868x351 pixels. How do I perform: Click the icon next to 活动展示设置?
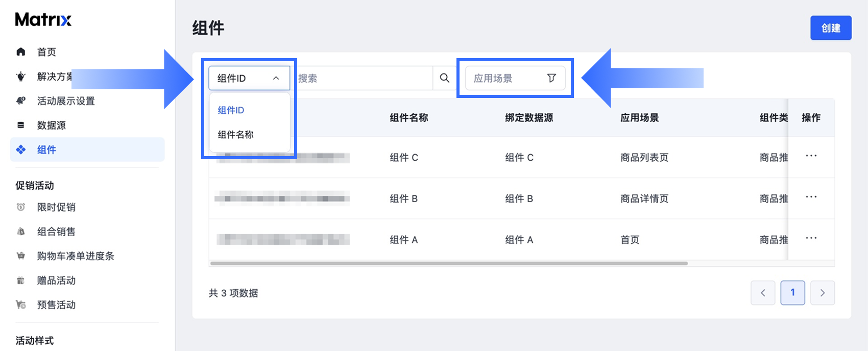click(21, 101)
